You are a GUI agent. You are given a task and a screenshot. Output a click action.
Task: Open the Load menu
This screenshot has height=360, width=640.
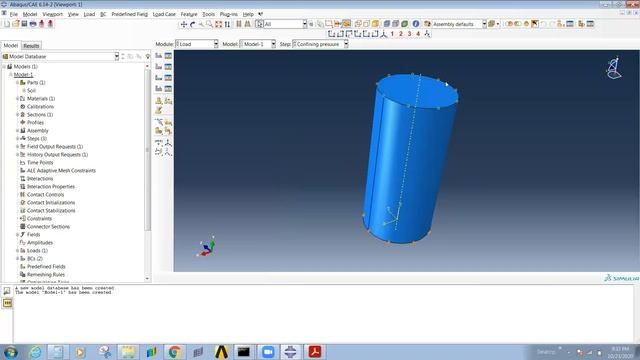[x=89, y=14]
